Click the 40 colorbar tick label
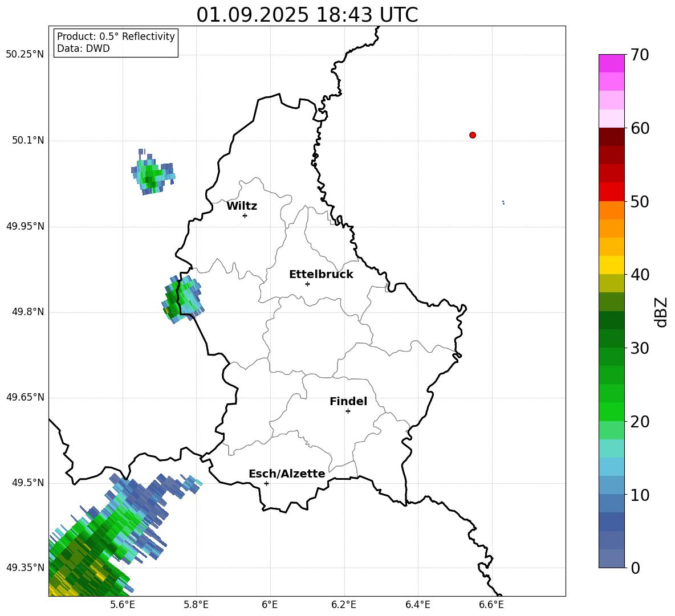 click(x=640, y=275)
